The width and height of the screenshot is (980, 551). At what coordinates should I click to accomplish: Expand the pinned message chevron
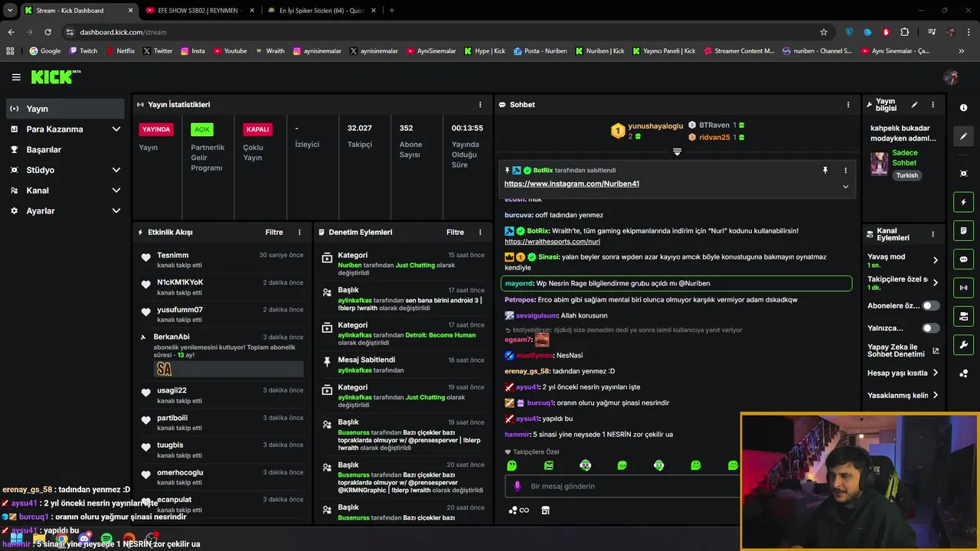coord(845,187)
